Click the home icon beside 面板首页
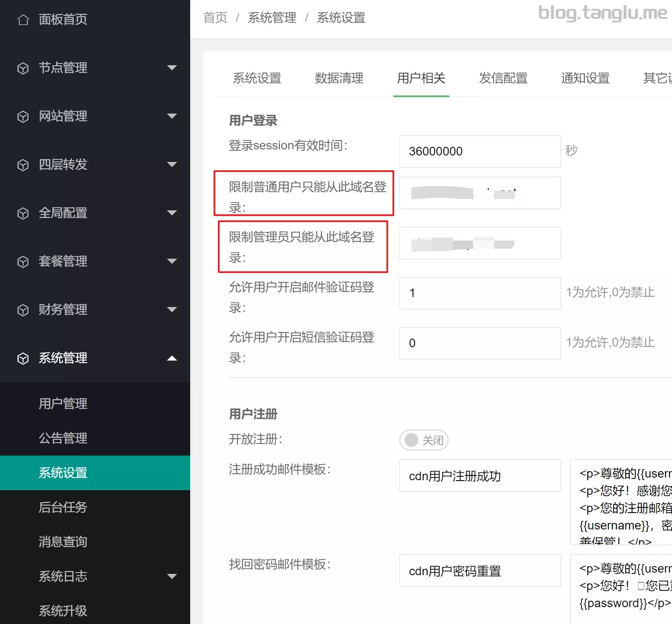672x624 pixels. point(23,20)
